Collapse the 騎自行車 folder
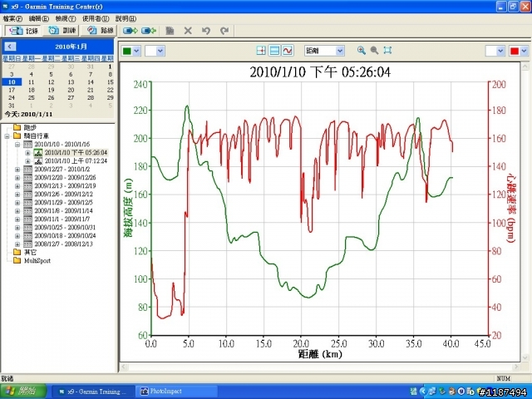532x399 pixels. pos(7,136)
